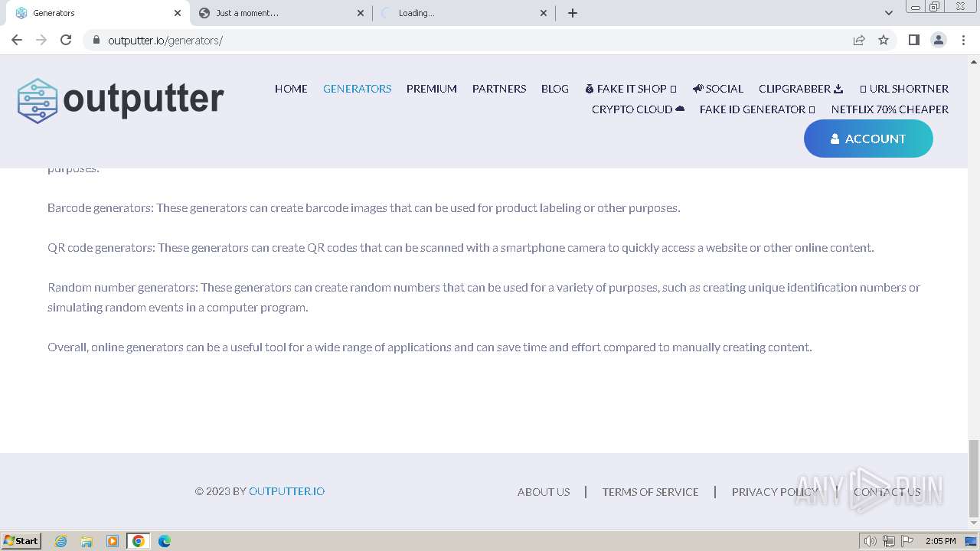Screen dimensions: 980x551
Task: Open the BLOG menu item
Action: pyautogui.click(x=555, y=89)
